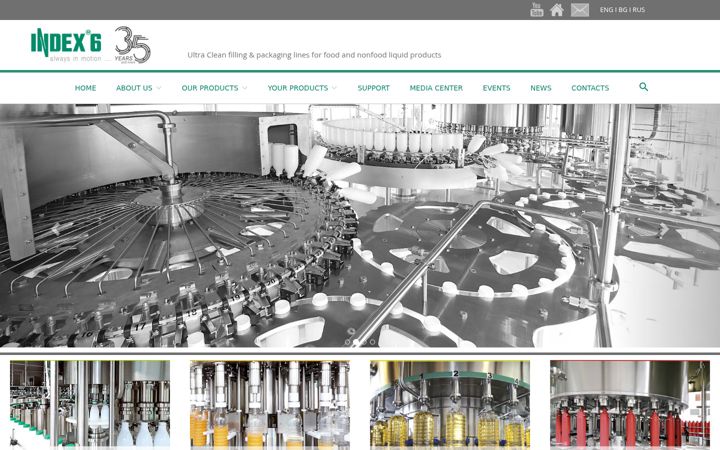
Task: Expand the ABOUT US dropdown arrow
Action: pyautogui.click(x=159, y=88)
